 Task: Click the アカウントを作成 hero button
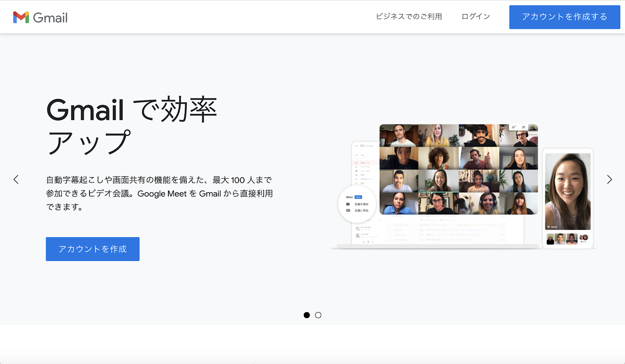(x=93, y=249)
